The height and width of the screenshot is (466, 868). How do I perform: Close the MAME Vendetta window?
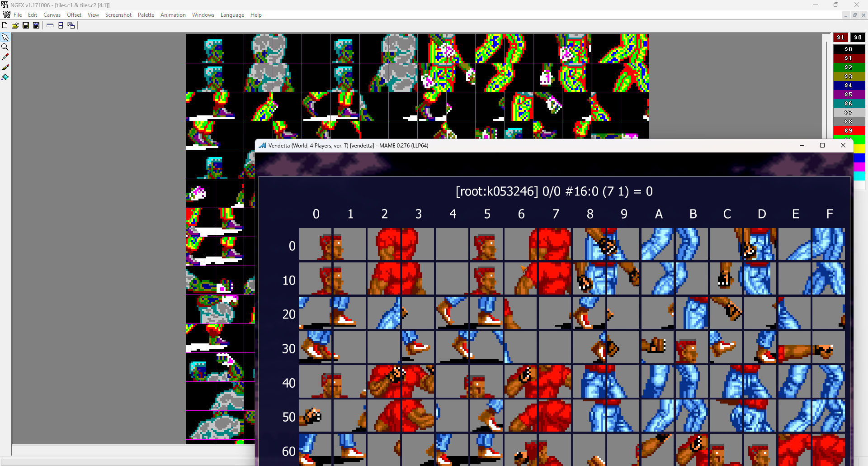[x=843, y=145]
